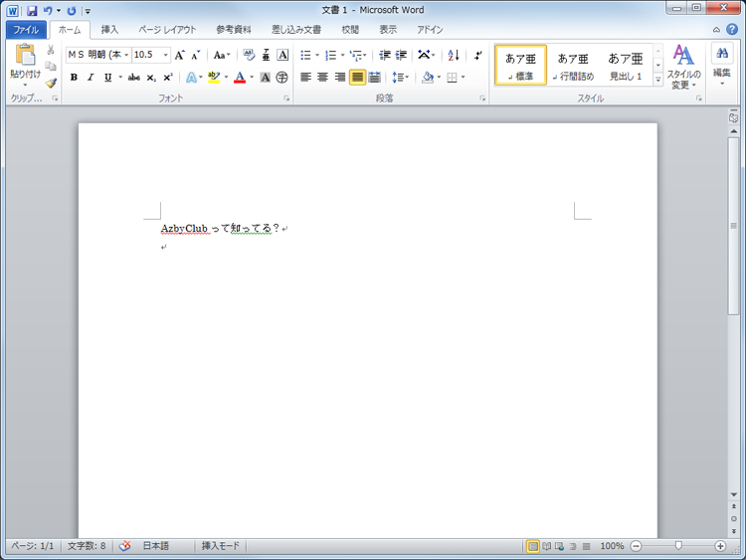
Task: Apply the 見出し 1 style
Action: tap(626, 66)
